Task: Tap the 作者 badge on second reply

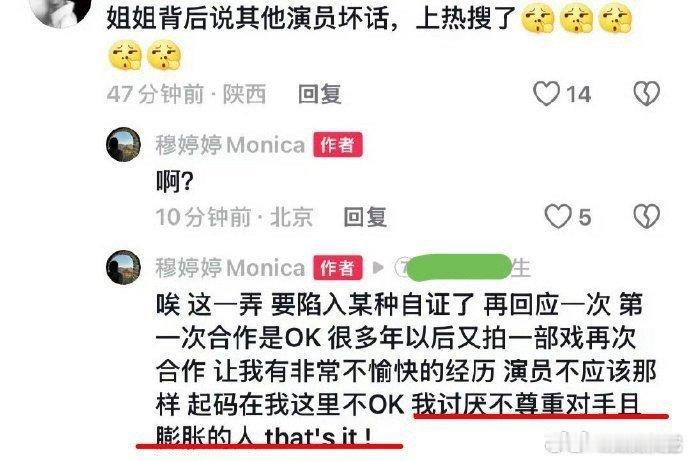Action: 338,268
